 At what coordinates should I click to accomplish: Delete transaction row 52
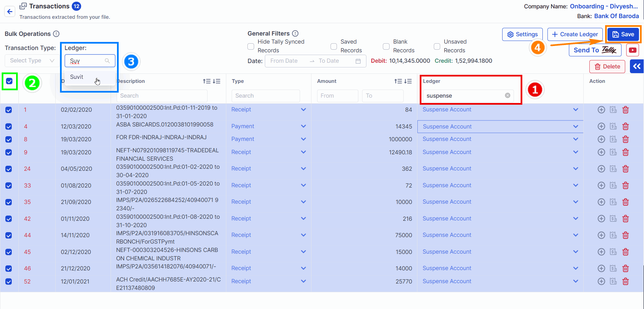click(x=626, y=281)
